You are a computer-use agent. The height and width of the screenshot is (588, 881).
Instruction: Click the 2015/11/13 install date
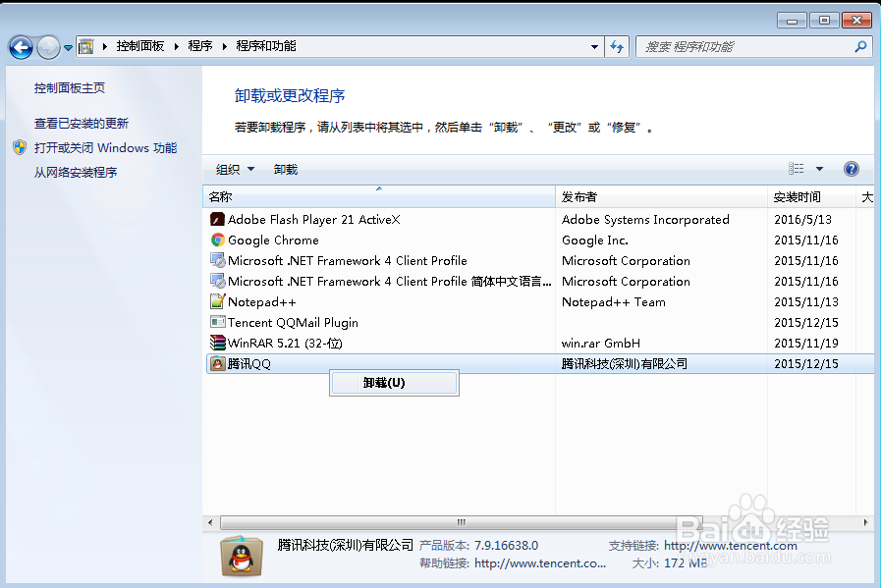pyautogui.click(x=806, y=301)
